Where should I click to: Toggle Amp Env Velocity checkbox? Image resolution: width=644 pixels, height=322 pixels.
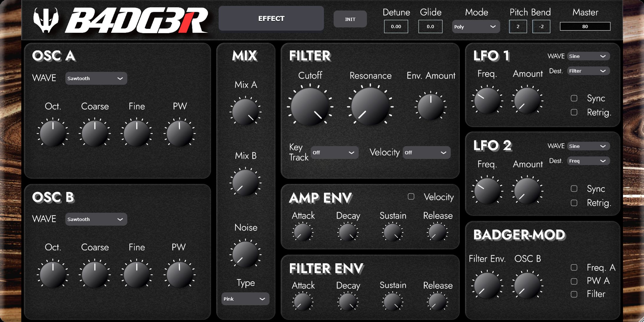(411, 197)
